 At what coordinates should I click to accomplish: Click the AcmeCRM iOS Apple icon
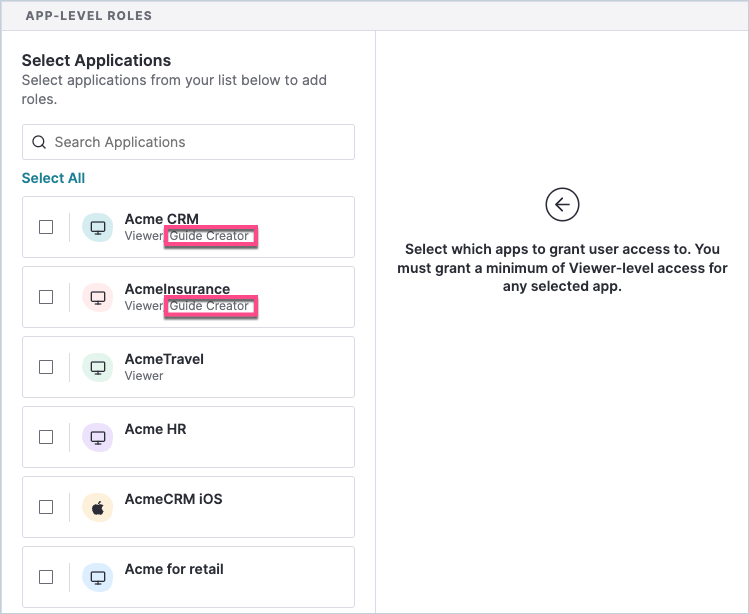point(97,507)
